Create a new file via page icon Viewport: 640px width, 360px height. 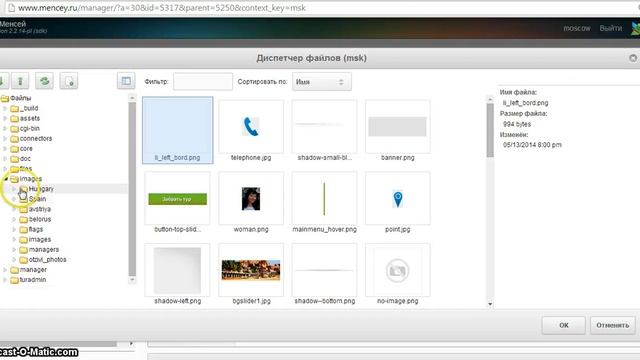click(x=69, y=81)
